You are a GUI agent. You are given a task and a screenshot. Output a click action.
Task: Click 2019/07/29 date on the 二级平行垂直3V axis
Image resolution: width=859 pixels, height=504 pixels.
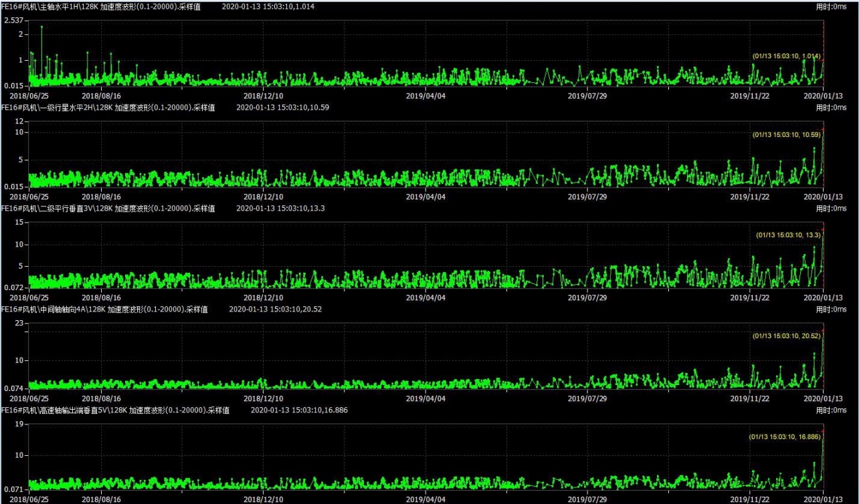[x=587, y=297]
